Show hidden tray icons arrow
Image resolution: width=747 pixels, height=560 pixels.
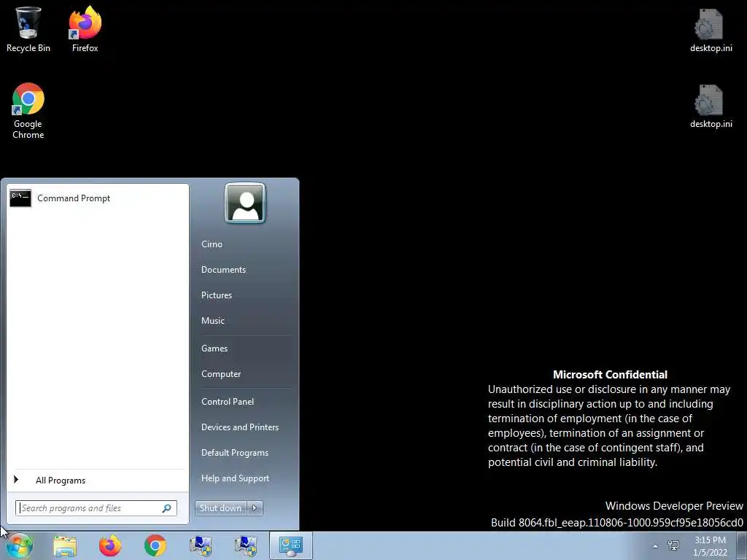click(x=656, y=546)
